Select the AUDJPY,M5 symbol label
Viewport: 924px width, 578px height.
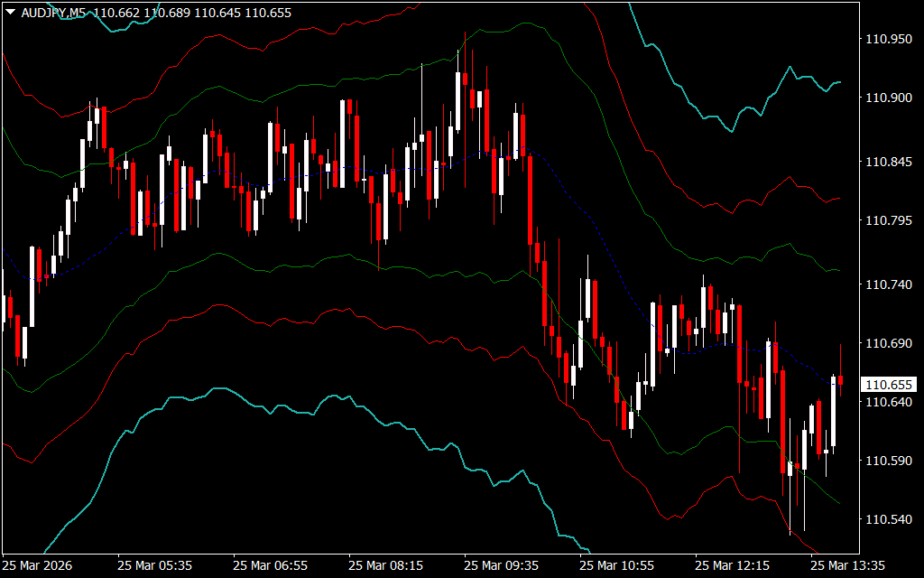[x=52, y=13]
